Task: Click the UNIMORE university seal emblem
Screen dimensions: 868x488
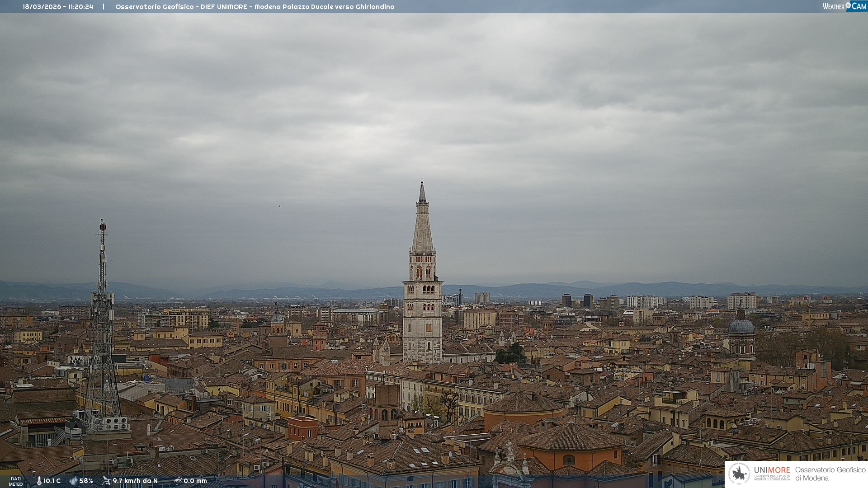Action: click(x=740, y=474)
